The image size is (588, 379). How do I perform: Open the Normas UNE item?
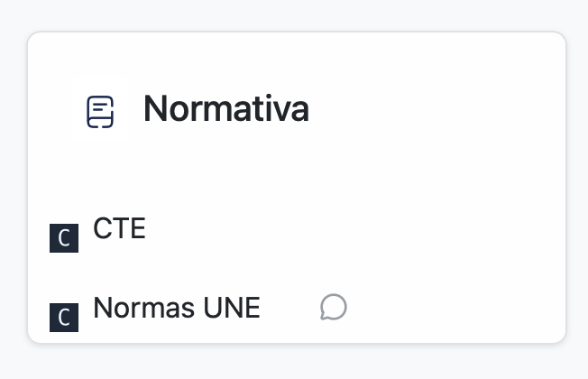pyautogui.click(x=177, y=309)
